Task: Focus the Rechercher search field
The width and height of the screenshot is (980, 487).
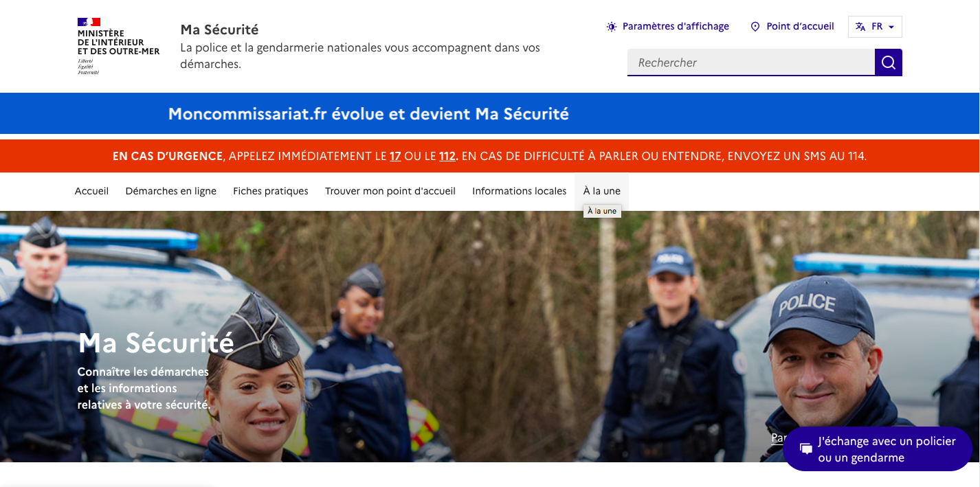Action: [x=751, y=63]
